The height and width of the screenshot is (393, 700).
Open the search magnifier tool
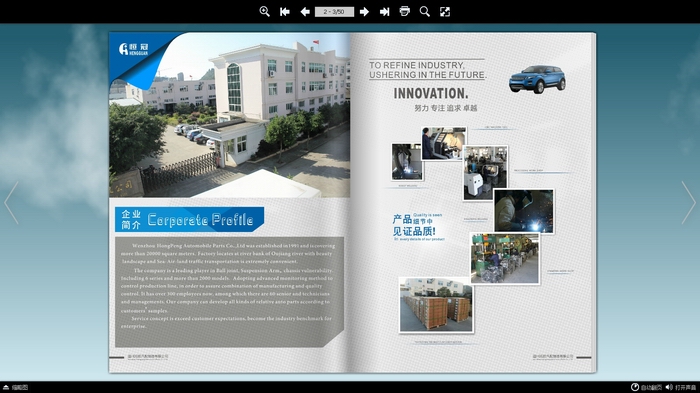(x=425, y=12)
